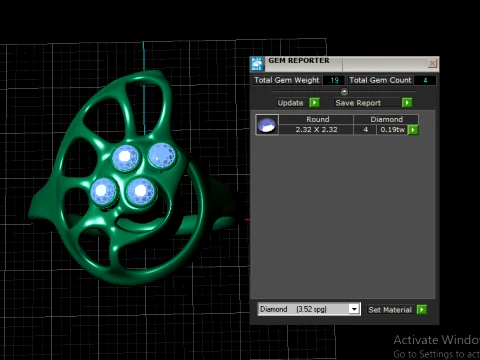
Task: Click the Diamond material cell in table
Action: coord(386,119)
